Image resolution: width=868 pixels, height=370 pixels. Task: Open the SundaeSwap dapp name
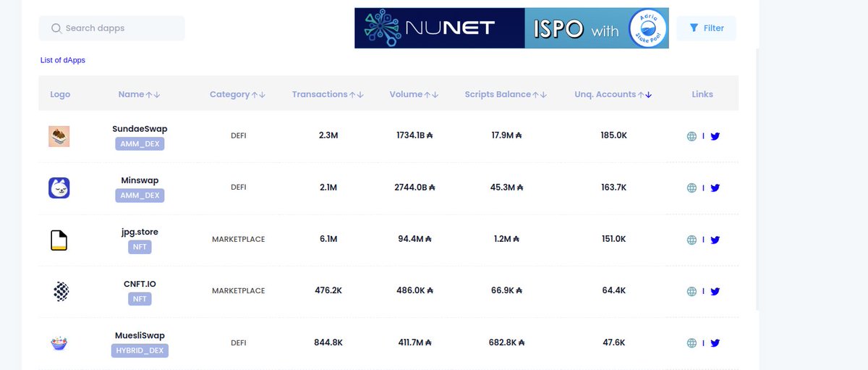click(x=140, y=129)
